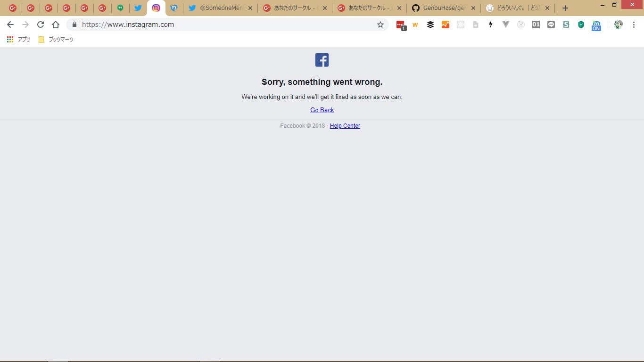Screen dimensions: 644x362
Task: Switch to the pinned Twitter tab
Action: pyautogui.click(x=138, y=8)
